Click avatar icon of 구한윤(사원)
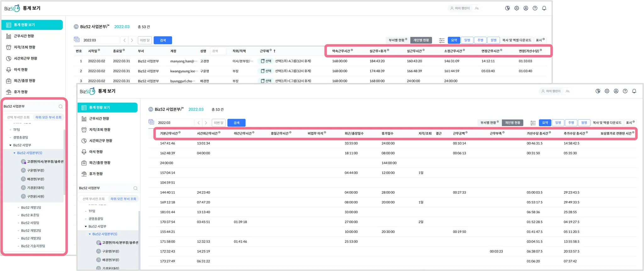The image size is (644, 271). click(23, 196)
